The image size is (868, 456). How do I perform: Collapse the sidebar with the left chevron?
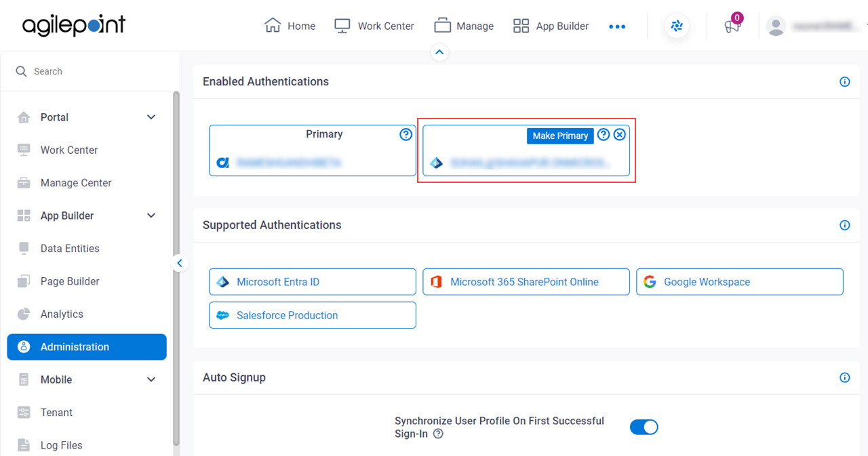pos(179,263)
